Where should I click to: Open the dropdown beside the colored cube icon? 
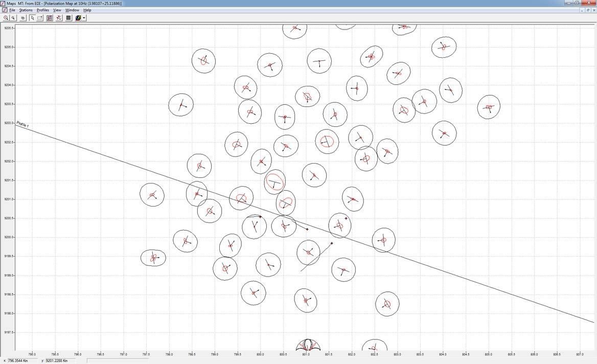[83, 18]
